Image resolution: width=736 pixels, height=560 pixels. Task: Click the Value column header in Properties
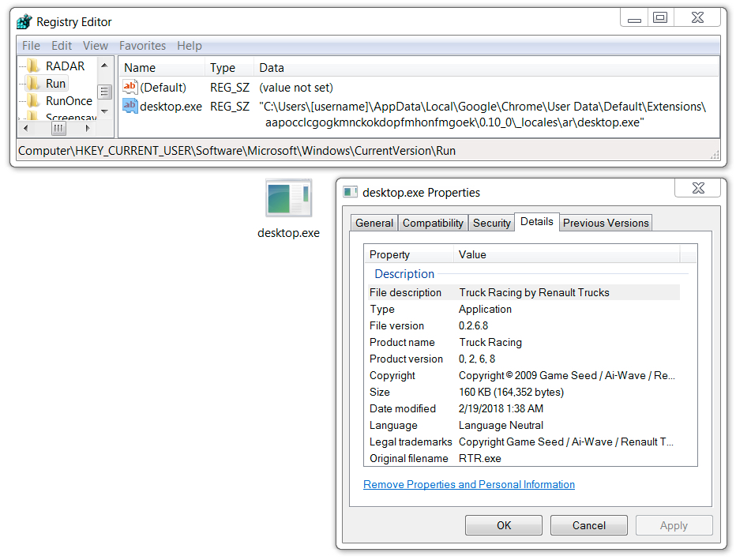point(566,254)
